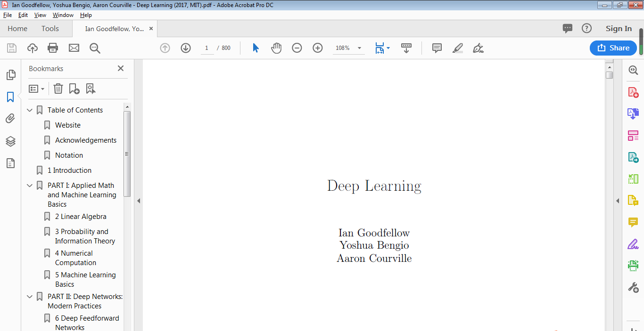644x331 pixels.
Task: Zoom in with plus icon
Action: [318, 48]
